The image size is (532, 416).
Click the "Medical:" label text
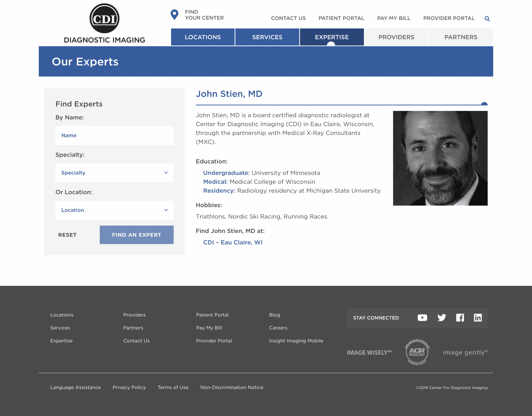(x=215, y=182)
